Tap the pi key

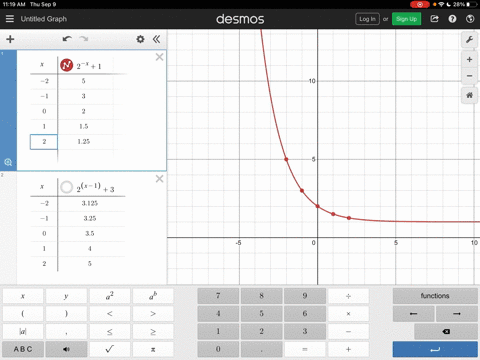pyautogui.click(x=153, y=349)
